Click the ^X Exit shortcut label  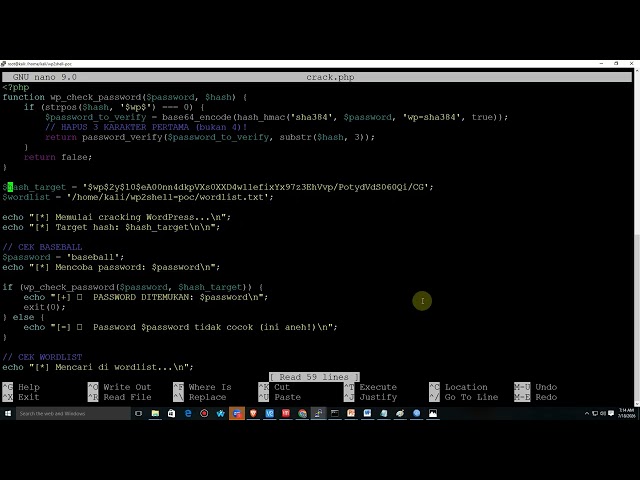[x=21, y=397]
